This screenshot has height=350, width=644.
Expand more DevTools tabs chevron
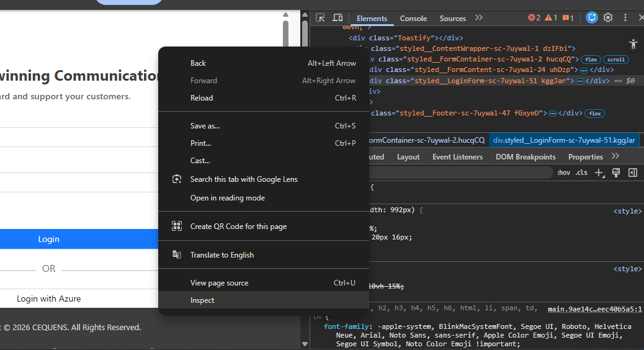pyautogui.click(x=478, y=17)
